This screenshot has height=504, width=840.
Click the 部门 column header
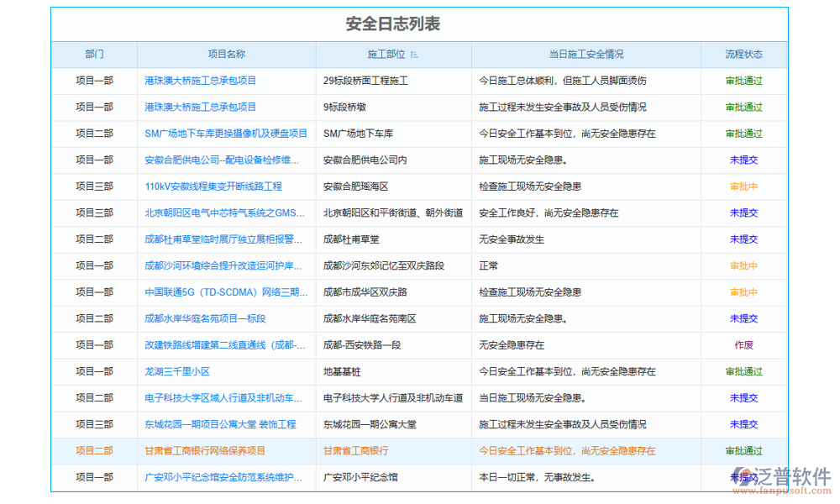pyautogui.click(x=94, y=54)
